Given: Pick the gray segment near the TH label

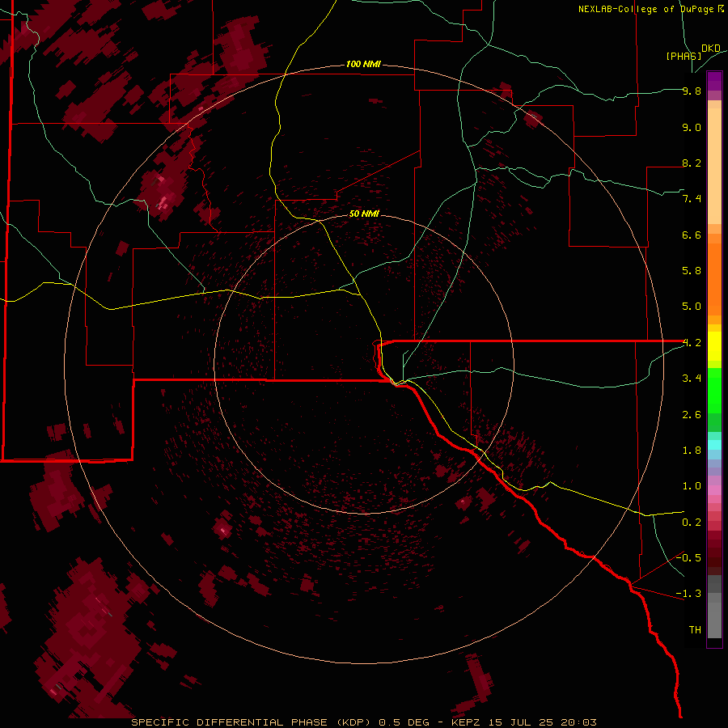Looking at the screenshot, I should pos(714,620).
